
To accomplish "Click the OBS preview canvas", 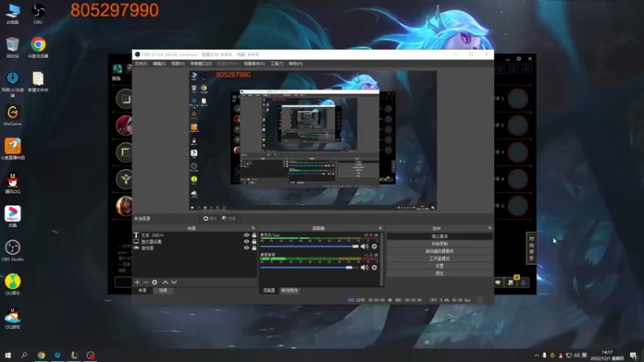I will (x=313, y=140).
